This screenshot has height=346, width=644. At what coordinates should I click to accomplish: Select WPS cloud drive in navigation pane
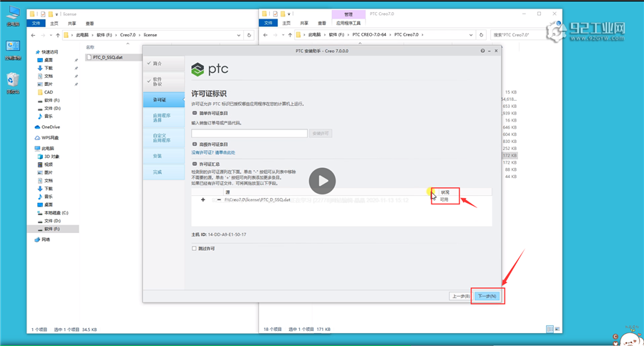click(x=50, y=138)
